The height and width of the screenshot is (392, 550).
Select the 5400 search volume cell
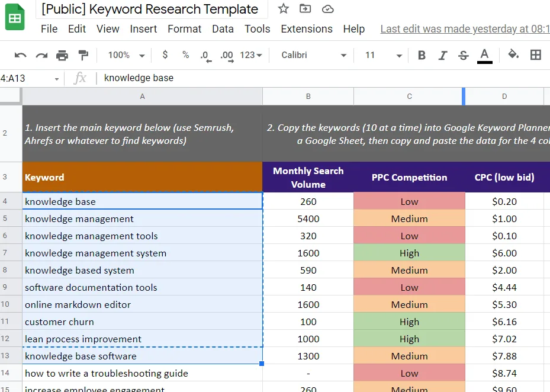tap(308, 219)
